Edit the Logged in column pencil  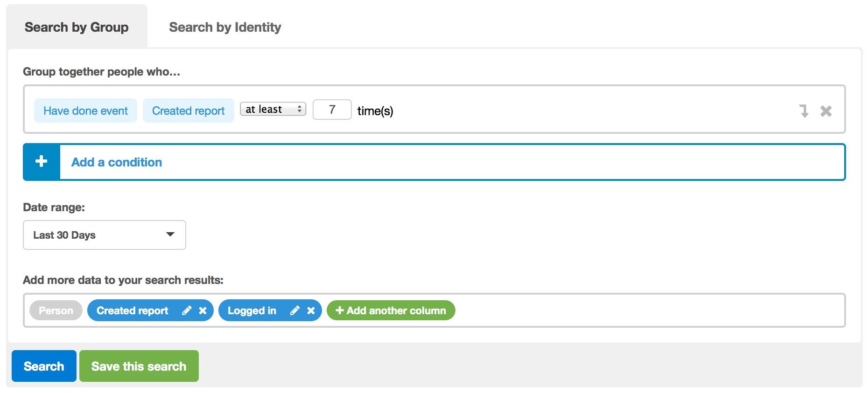(294, 310)
